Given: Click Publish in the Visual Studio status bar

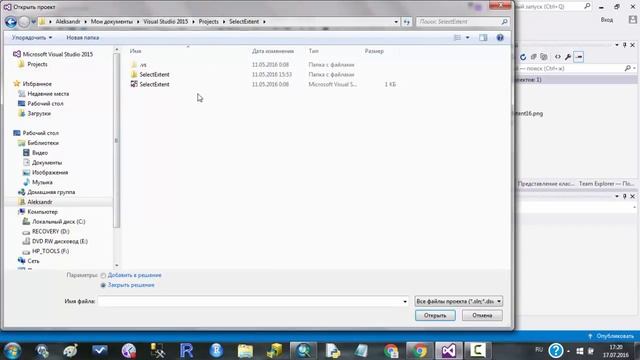Looking at the screenshot, I should 611,336.
